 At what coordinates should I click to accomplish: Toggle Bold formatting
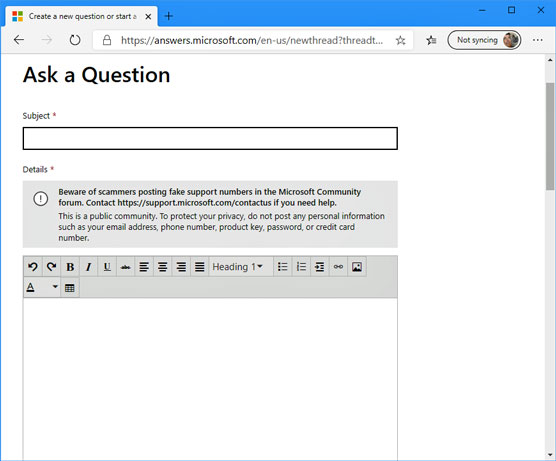pos(70,267)
